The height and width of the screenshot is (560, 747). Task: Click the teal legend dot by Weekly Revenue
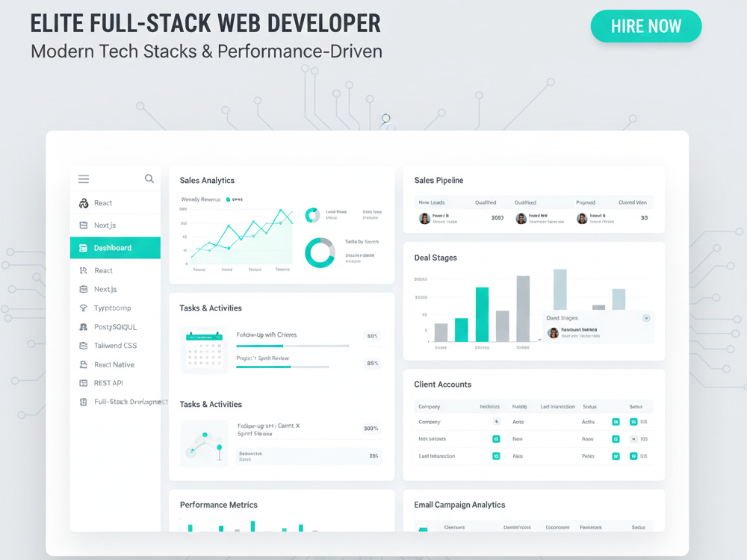pyautogui.click(x=228, y=199)
